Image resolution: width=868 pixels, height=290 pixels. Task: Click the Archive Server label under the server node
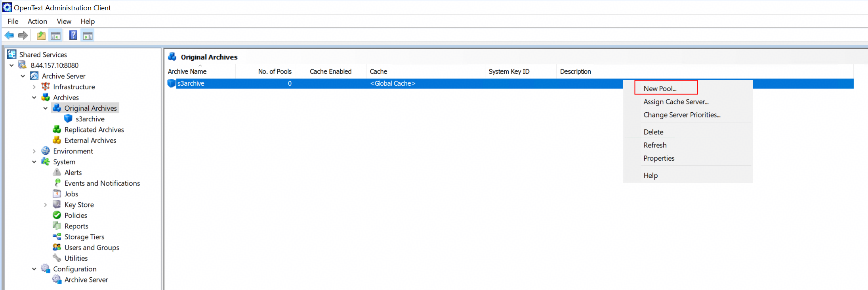[x=64, y=76]
